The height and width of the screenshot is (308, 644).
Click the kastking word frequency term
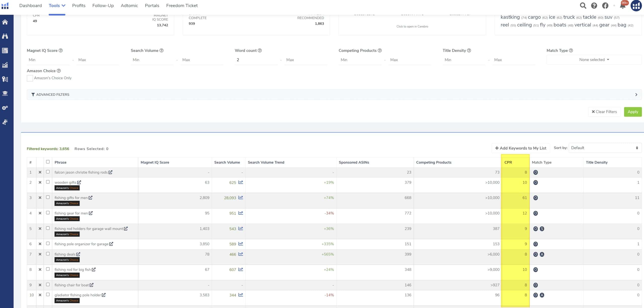(x=510, y=17)
